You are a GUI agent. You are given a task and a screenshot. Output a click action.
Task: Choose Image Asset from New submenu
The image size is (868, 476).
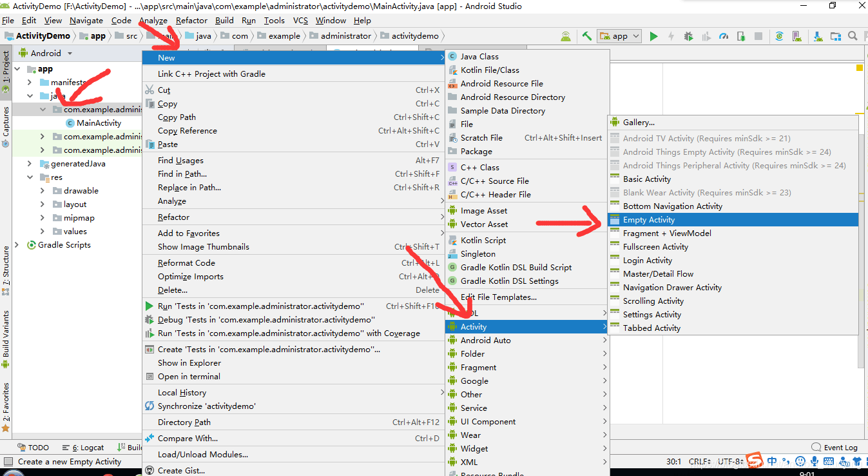click(x=527, y=211)
